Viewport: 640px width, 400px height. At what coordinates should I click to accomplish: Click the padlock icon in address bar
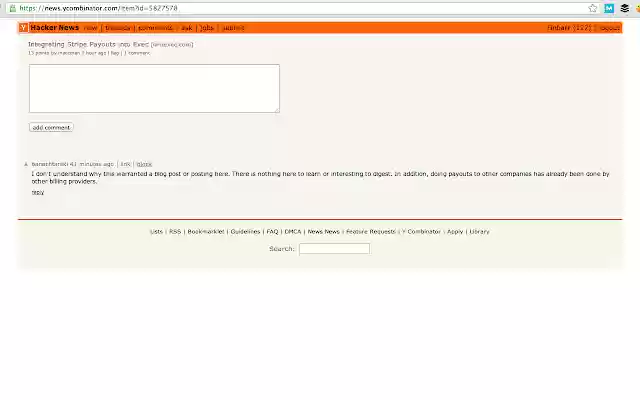(13, 8)
